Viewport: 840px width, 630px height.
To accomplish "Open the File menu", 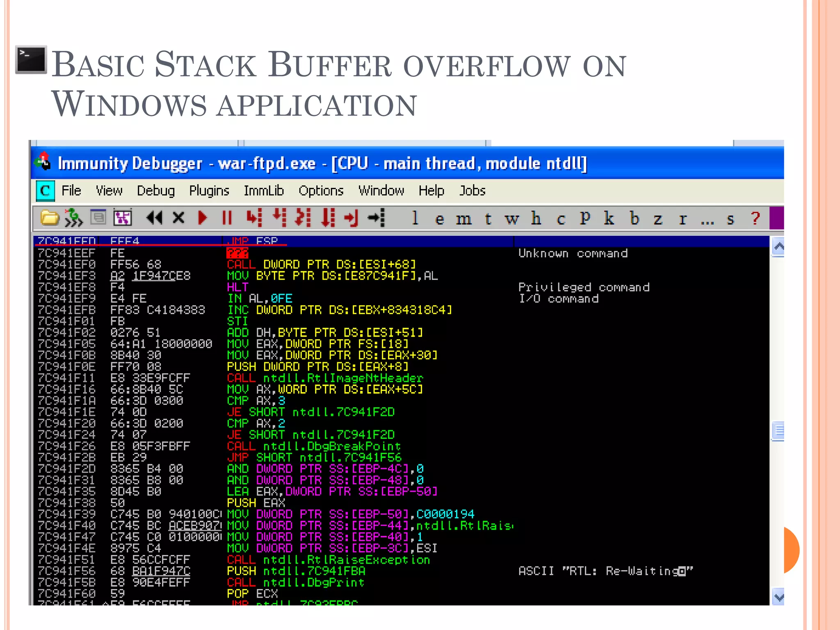I will pyautogui.click(x=71, y=191).
